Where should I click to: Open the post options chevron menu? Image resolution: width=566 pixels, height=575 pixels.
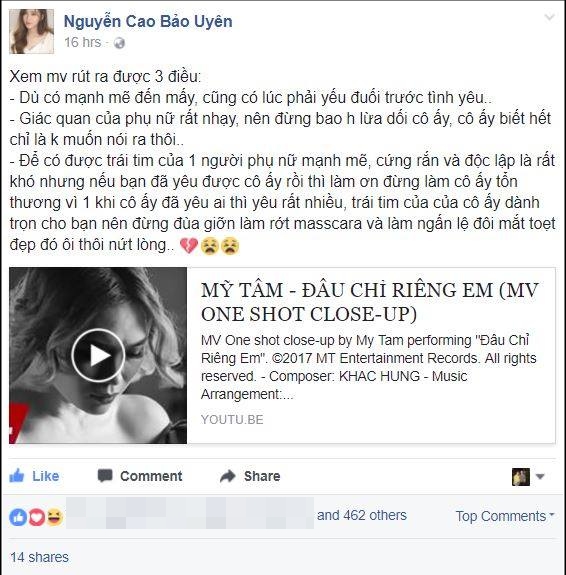point(549,17)
